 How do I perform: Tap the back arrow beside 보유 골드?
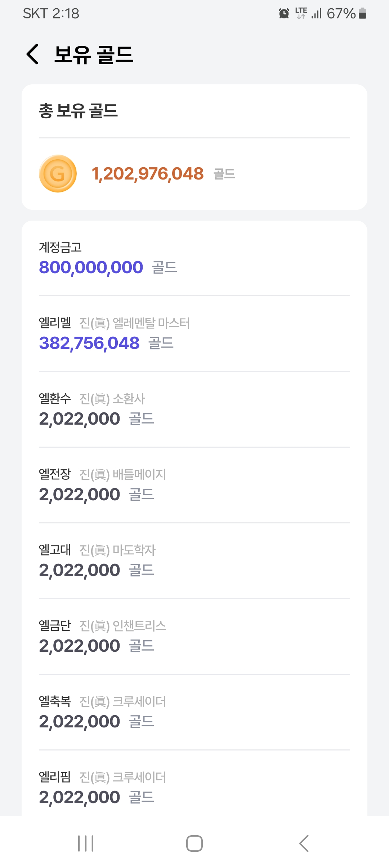coord(33,54)
